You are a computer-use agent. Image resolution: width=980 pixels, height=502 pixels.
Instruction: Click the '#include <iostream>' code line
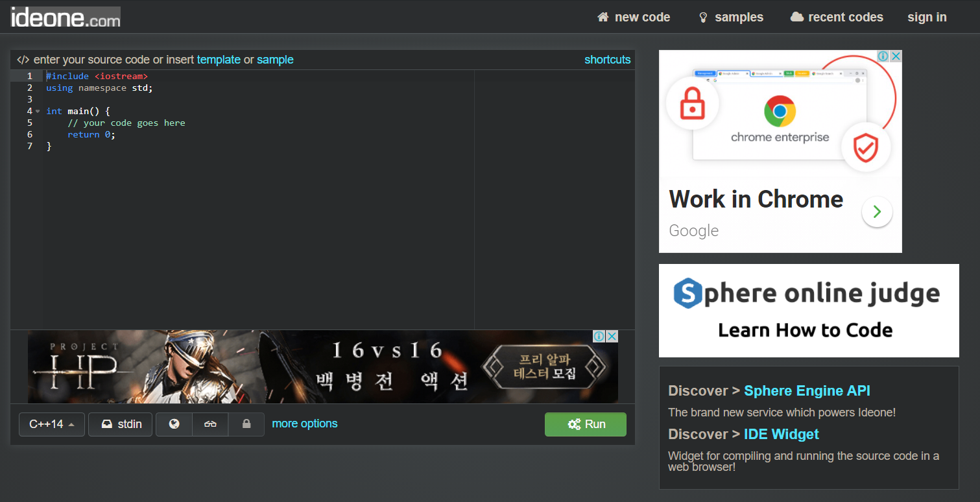tap(97, 76)
